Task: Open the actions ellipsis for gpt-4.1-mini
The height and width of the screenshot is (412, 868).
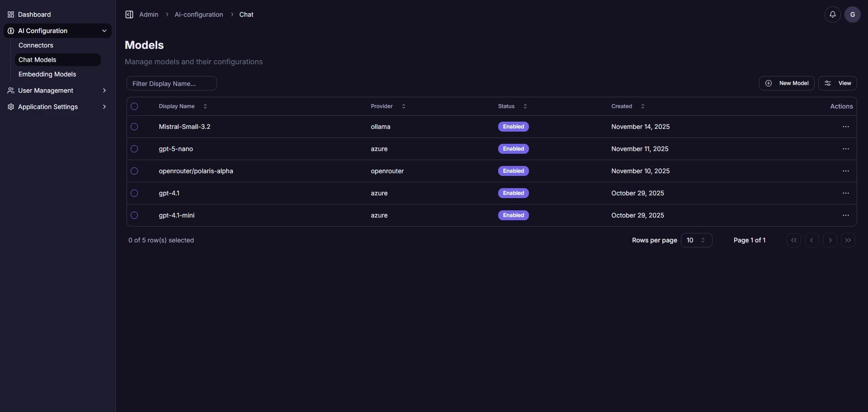Action: (x=846, y=215)
